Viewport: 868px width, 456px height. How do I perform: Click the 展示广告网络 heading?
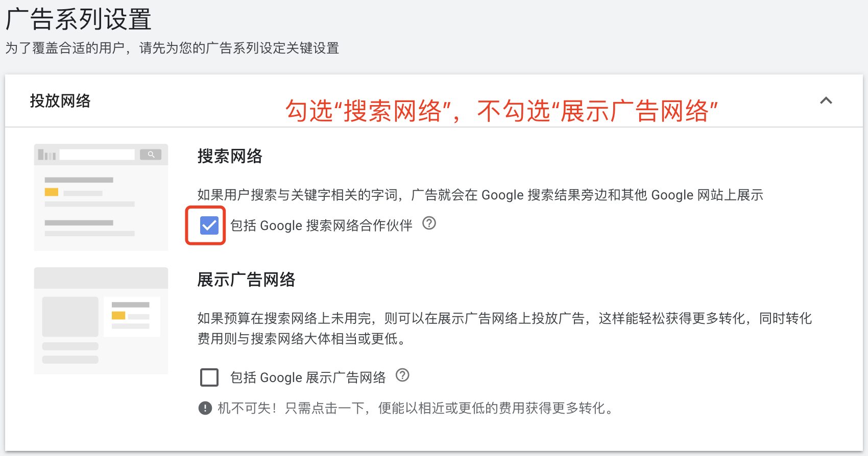(x=246, y=280)
